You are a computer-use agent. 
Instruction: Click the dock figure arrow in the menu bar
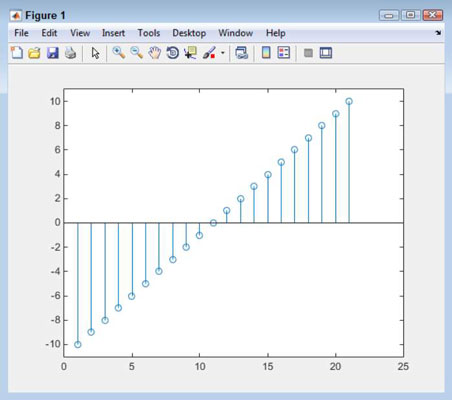[438, 33]
